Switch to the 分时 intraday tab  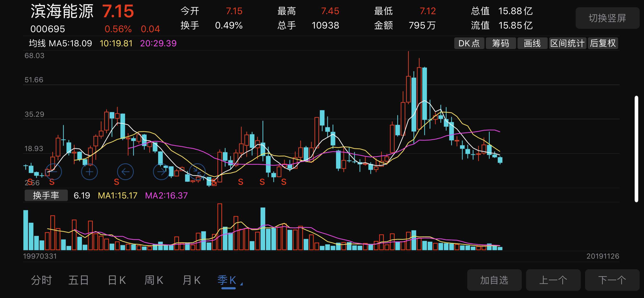point(41,281)
